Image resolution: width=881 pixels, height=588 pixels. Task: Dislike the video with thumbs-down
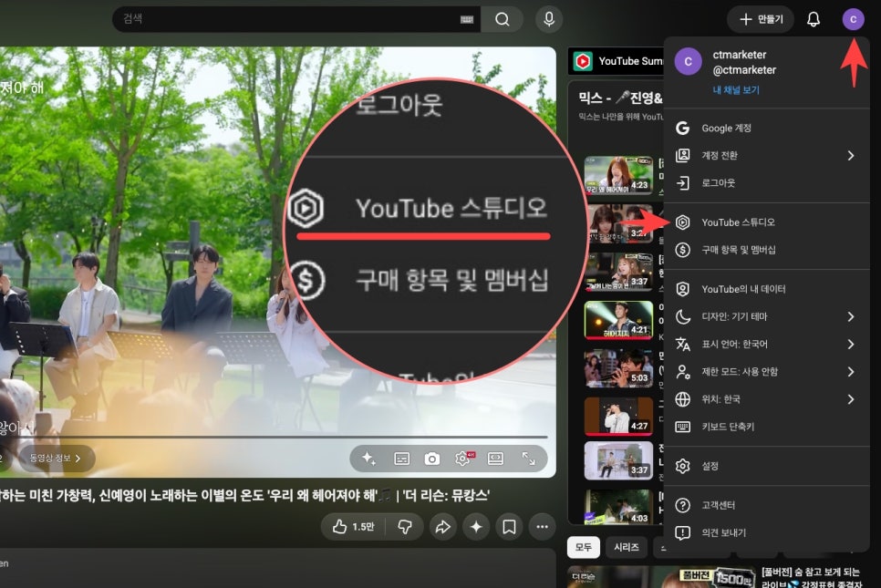[405, 527]
